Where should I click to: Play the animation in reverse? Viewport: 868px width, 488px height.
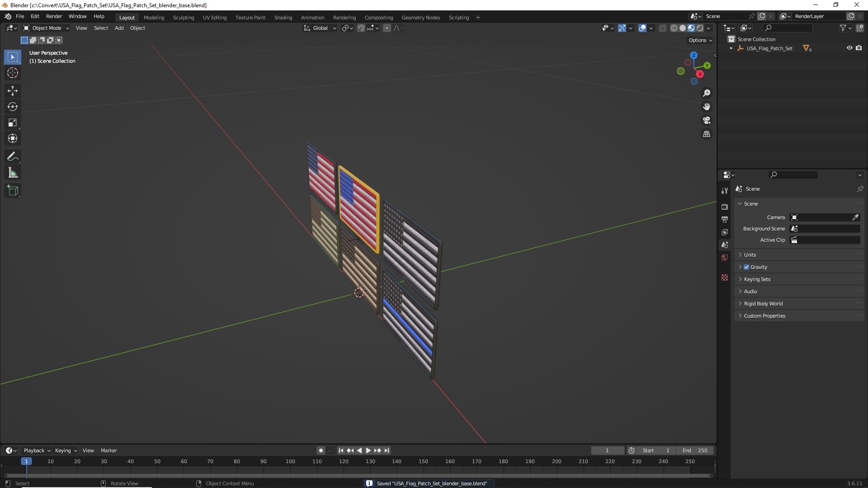(359, 450)
